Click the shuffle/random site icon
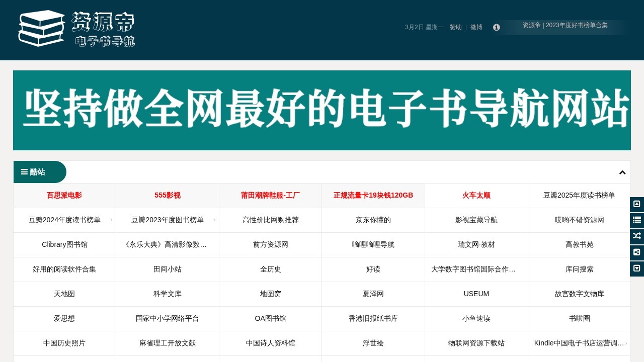Image resolution: width=644 pixels, height=362 pixels. click(x=636, y=236)
